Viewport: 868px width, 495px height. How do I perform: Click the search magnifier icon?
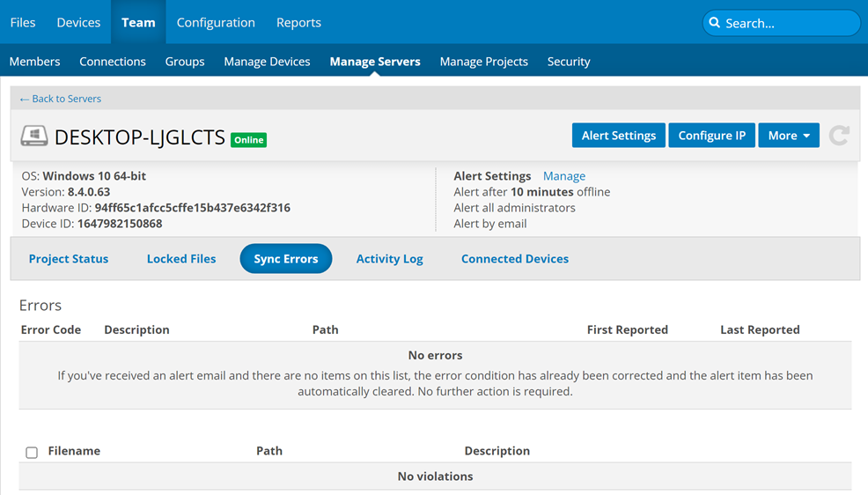pos(715,23)
